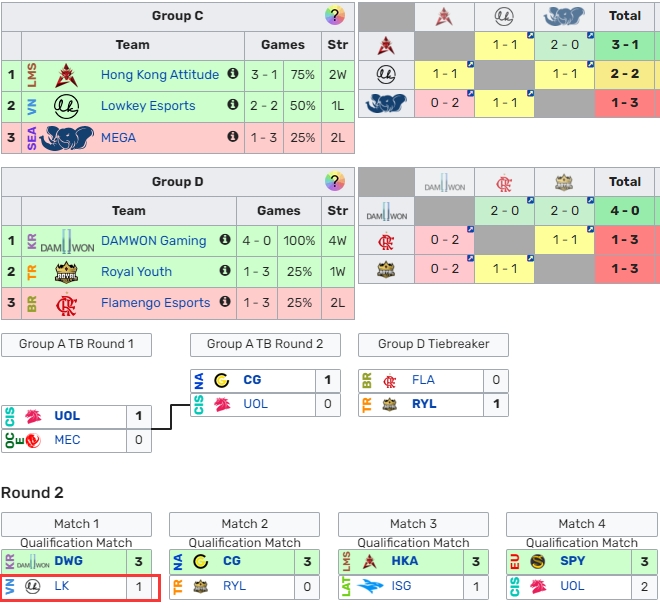The height and width of the screenshot is (610, 660).
Task: Select the Match 4 header box
Action: pyautogui.click(x=581, y=523)
